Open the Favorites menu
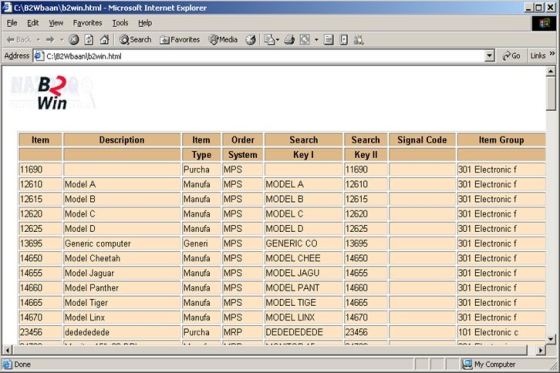The width and height of the screenshot is (560, 373). (87, 23)
